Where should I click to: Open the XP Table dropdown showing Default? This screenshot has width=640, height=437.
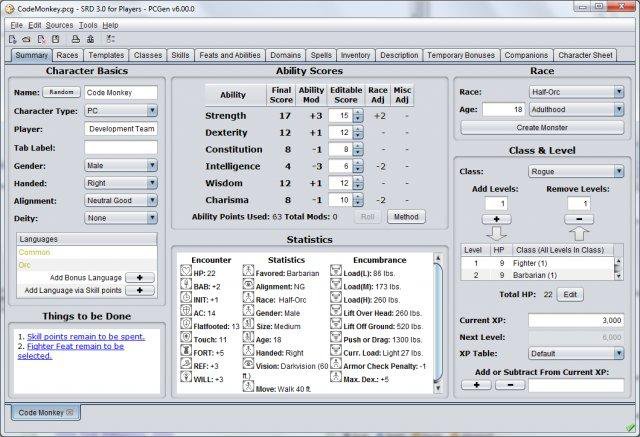576,353
